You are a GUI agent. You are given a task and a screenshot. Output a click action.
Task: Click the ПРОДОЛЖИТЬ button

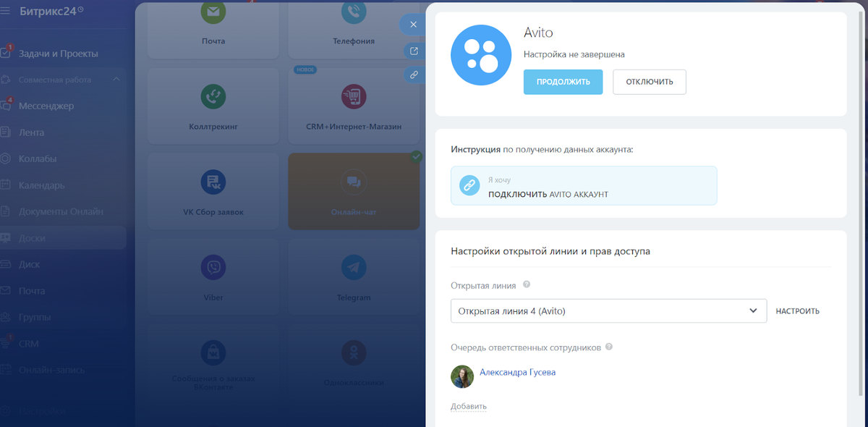tap(563, 82)
